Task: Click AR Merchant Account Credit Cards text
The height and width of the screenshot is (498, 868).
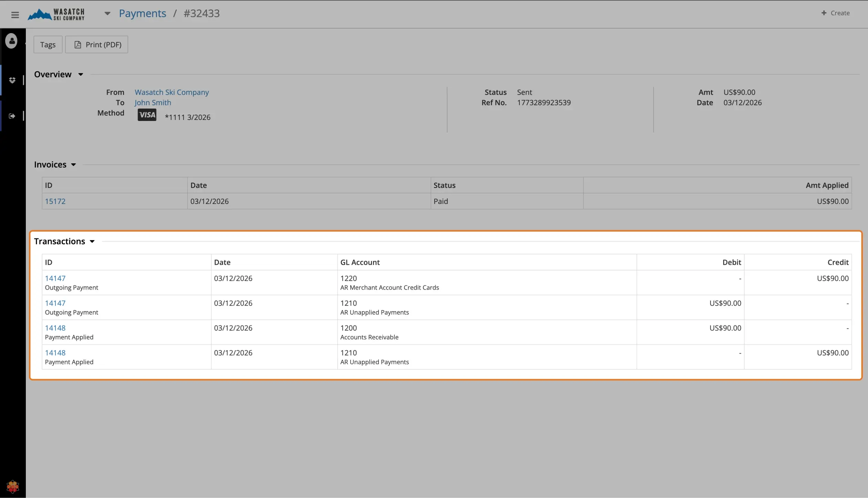Action: 390,288
